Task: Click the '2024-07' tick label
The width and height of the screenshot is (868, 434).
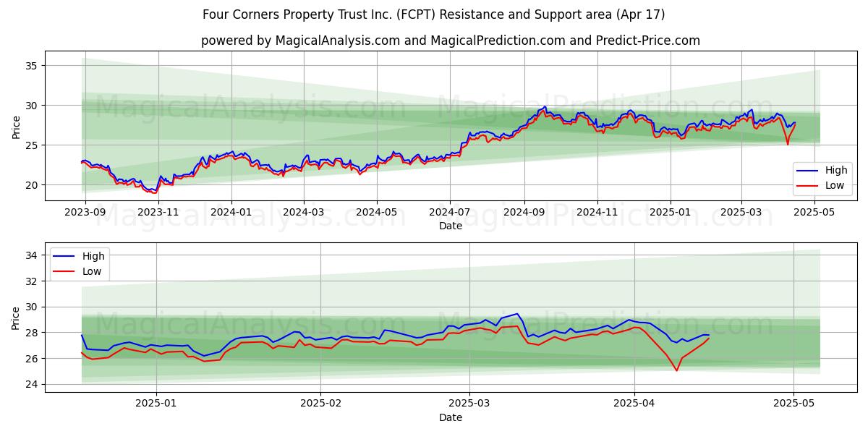Action: point(450,213)
